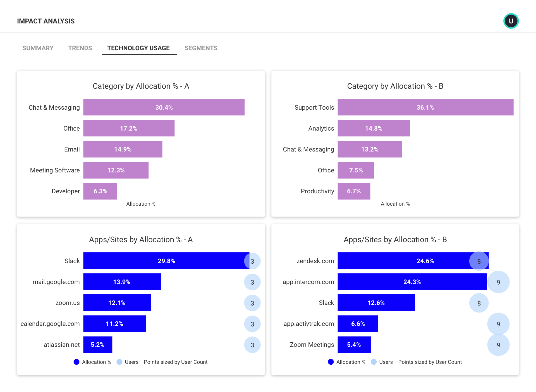Image resolution: width=536 pixels, height=392 pixels.
Task: Click the 'Category by Allocation % - B' title
Action: coord(395,86)
